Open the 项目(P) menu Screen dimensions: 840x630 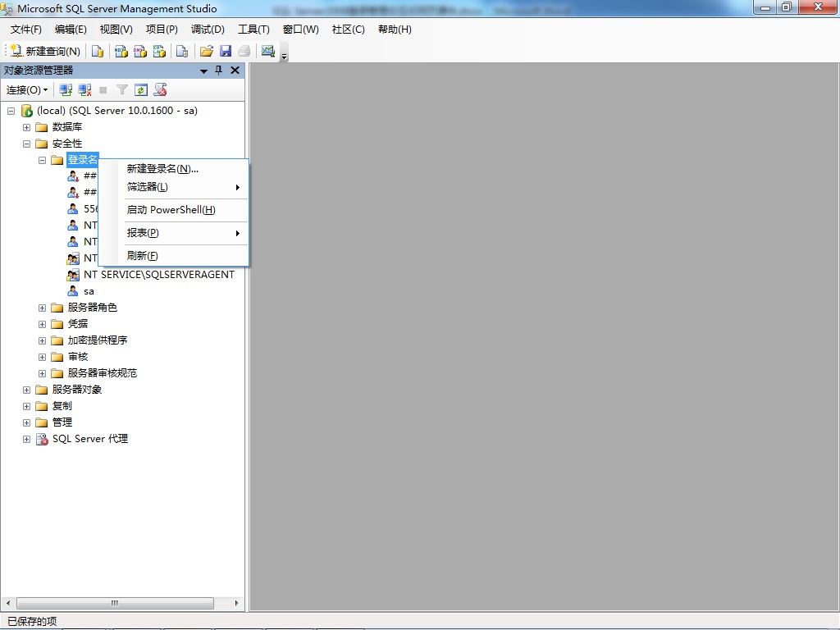coord(162,30)
